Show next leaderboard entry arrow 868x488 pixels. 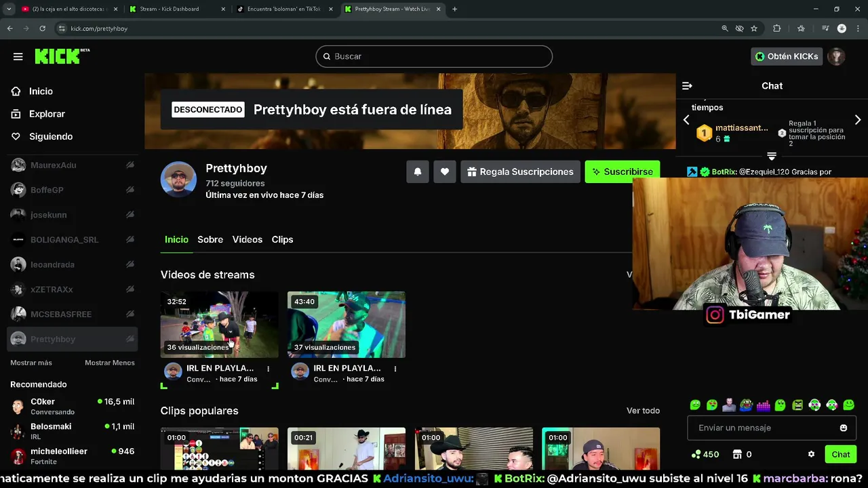point(858,120)
